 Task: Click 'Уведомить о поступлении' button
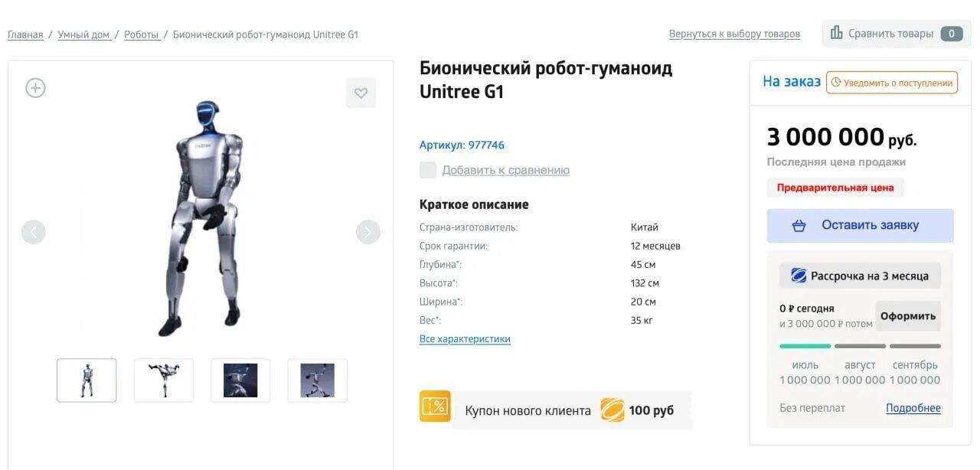[x=892, y=83]
